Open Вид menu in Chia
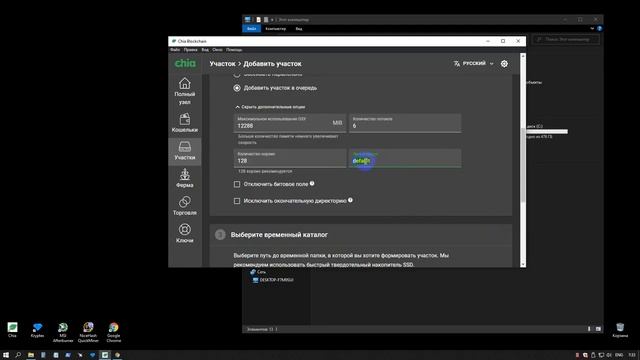Image resolution: width=640 pixels, height=360 pixels. [205, 50]
